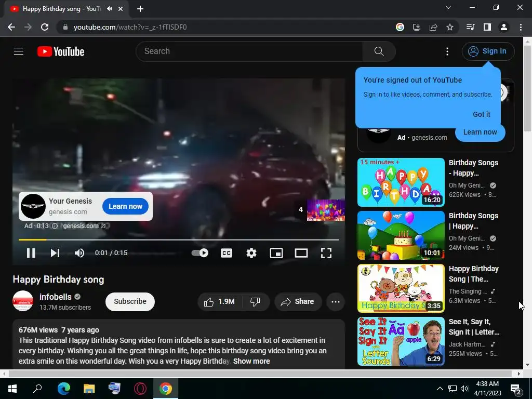This screenshot has height=399, width=532.
Task: Dismiss the signed-out tooltip with Got it
Action: [482, 114]
